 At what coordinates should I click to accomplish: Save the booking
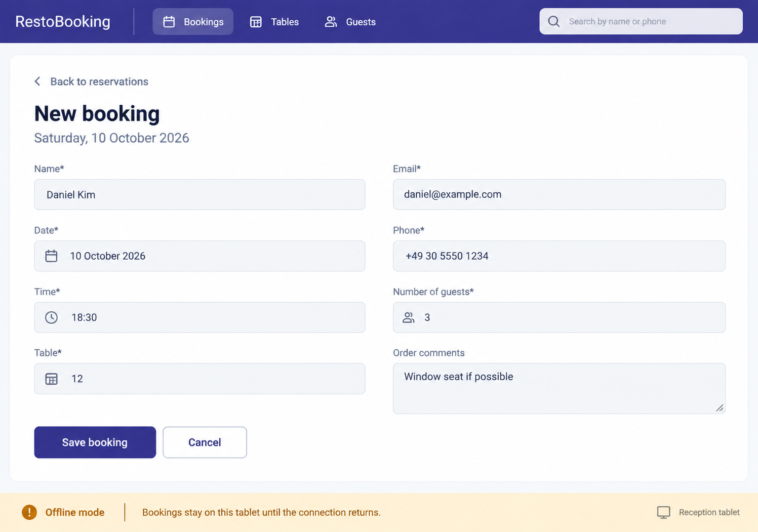tap(95, 442)
